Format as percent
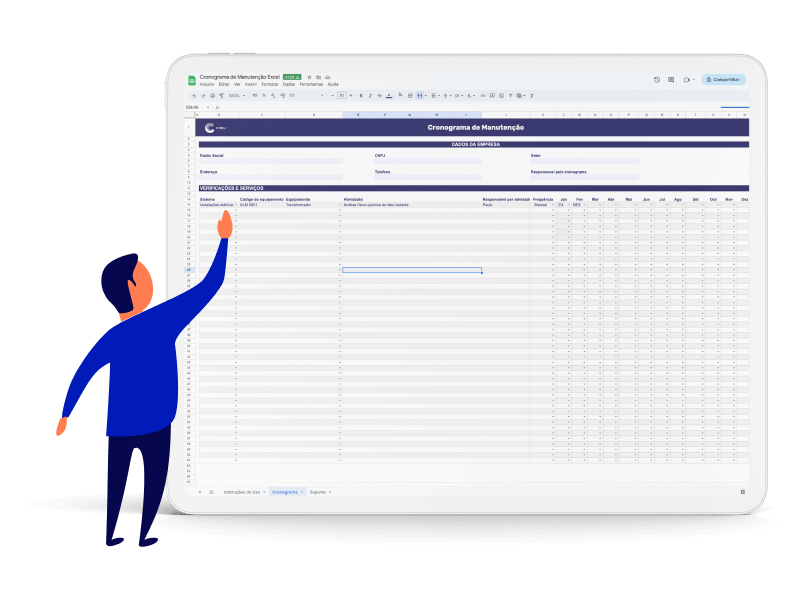Image resolution: width=790 pixels, height=600 pixels. coord(264,95)
